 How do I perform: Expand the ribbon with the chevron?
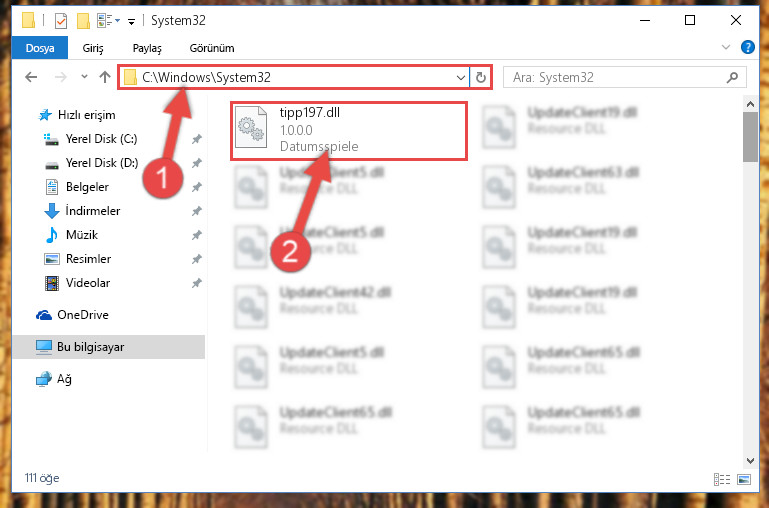pyautogui.click(x=726, y=47)
